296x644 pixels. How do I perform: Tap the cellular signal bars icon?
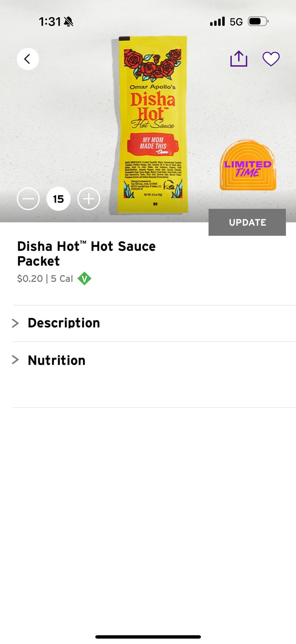click(x=217, y=21)
